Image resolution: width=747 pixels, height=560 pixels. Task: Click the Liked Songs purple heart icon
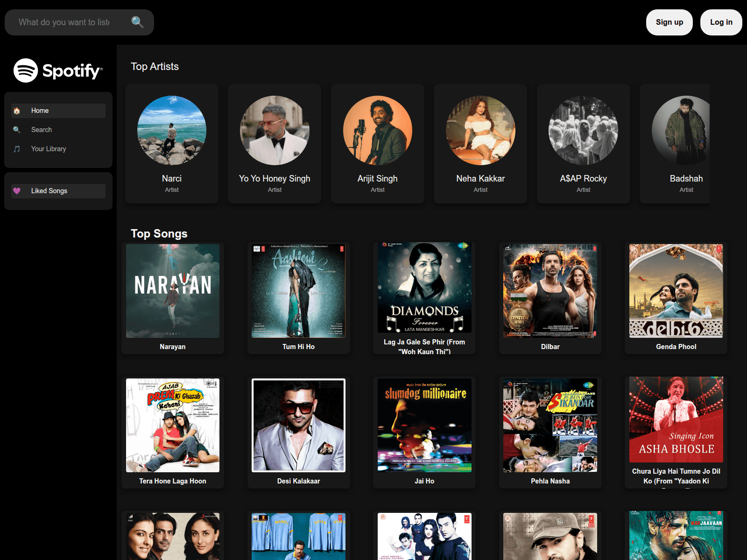pos(17,191)
